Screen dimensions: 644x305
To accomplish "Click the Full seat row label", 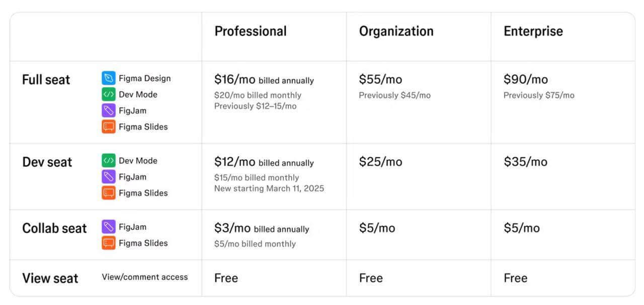I will pyautogui.click(x=46, y=80).
